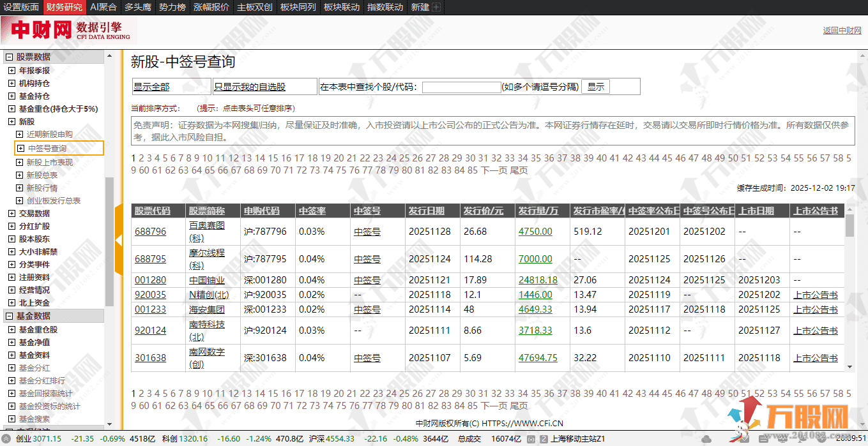Click the table's vertical scrollbar thumb
Viewport: 868px width, 446px height.
849,227
